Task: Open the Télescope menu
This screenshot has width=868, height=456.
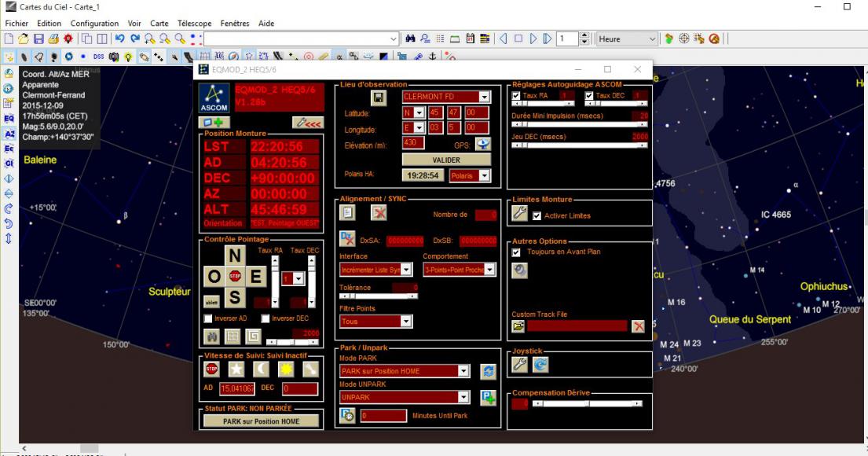Action: point(194,24)
